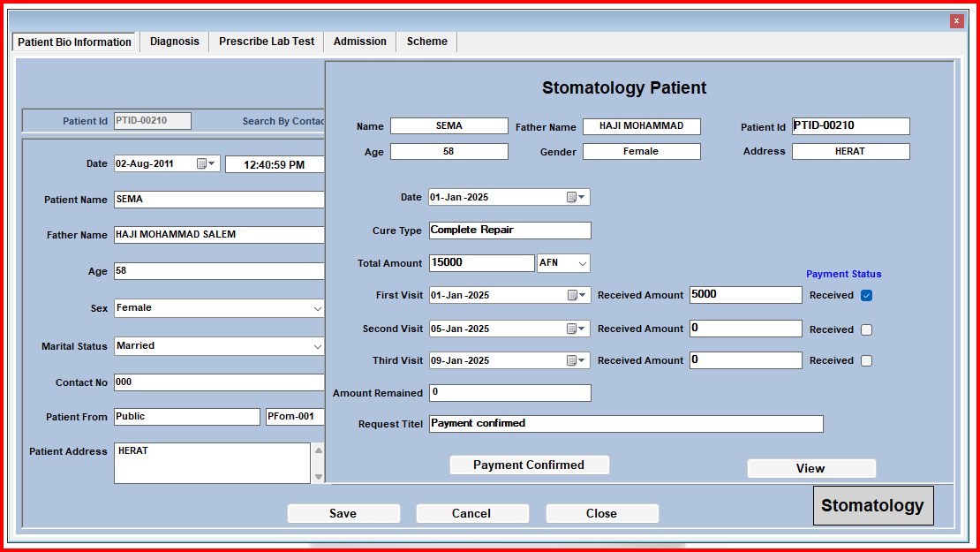This screenshot has width=980, height=552.
Task: Click the Stomatology Father Name field
Action: click(642, 126)
